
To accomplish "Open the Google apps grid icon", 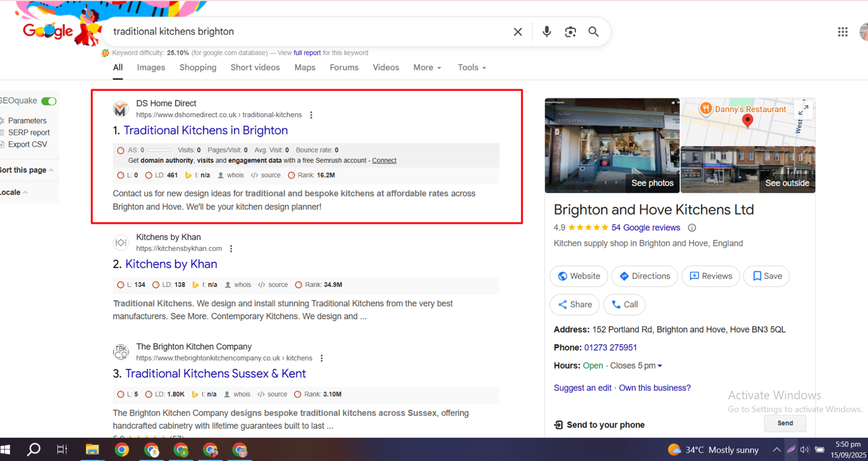I will pyautogui.click(x=843, y=32).
